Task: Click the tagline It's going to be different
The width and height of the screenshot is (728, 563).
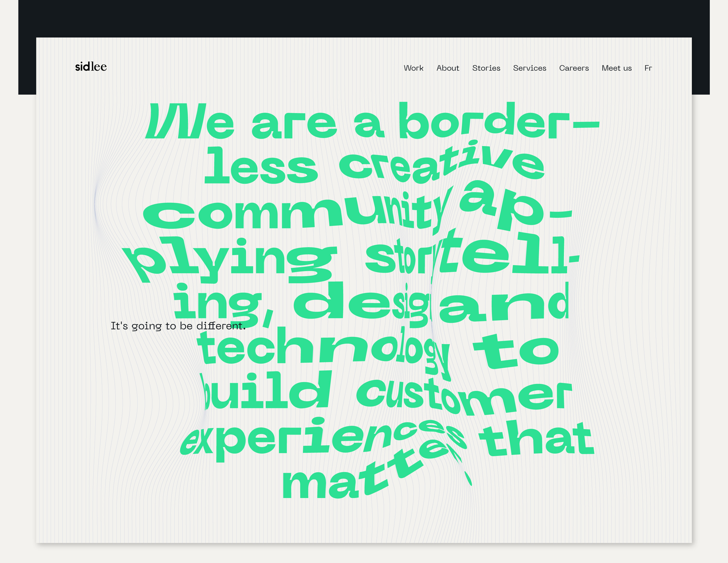Action: (178, 326)
